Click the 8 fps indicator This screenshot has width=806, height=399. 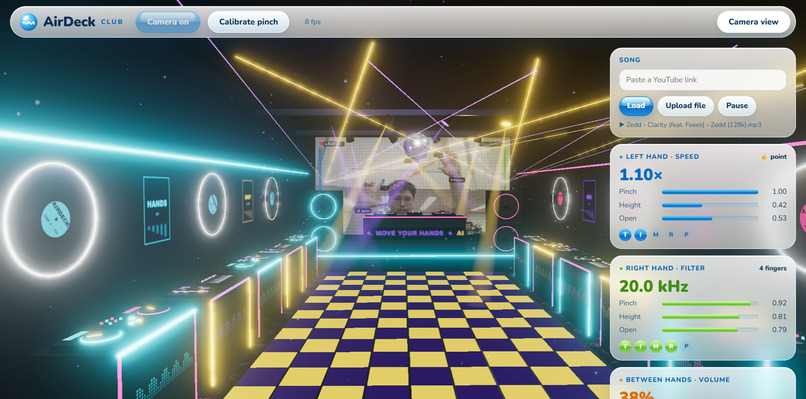(x=313, y=22)
